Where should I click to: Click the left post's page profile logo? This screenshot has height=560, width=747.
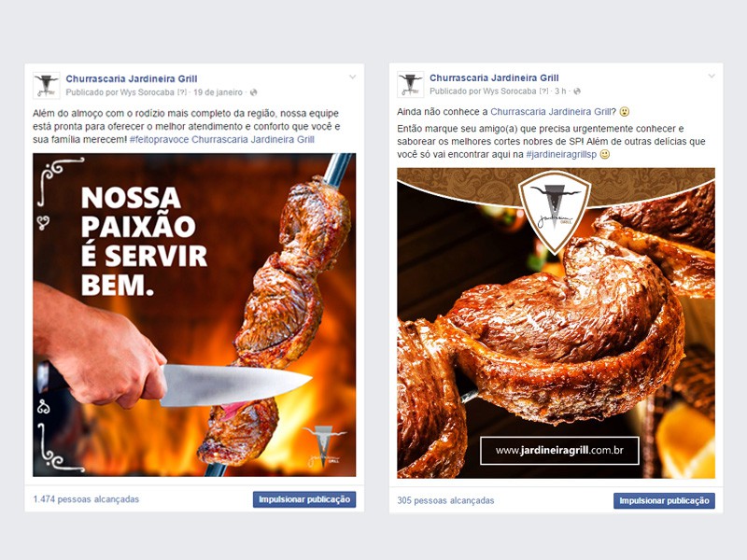point(46,86)
